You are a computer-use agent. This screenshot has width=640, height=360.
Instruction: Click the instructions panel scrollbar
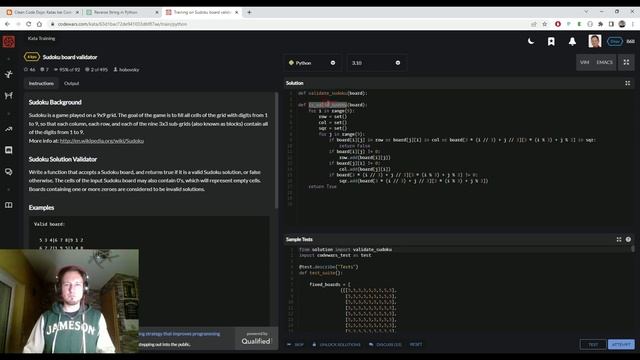coord(276,151)
